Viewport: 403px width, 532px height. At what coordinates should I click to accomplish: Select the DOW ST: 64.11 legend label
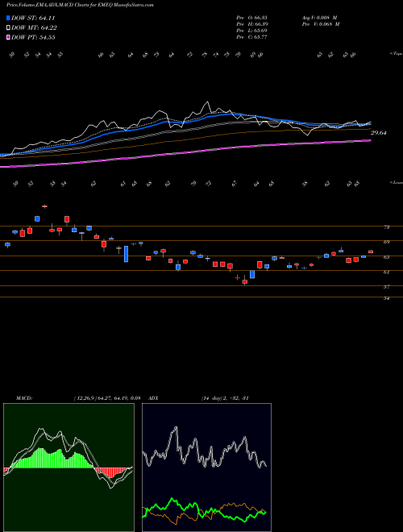(33, 19)
